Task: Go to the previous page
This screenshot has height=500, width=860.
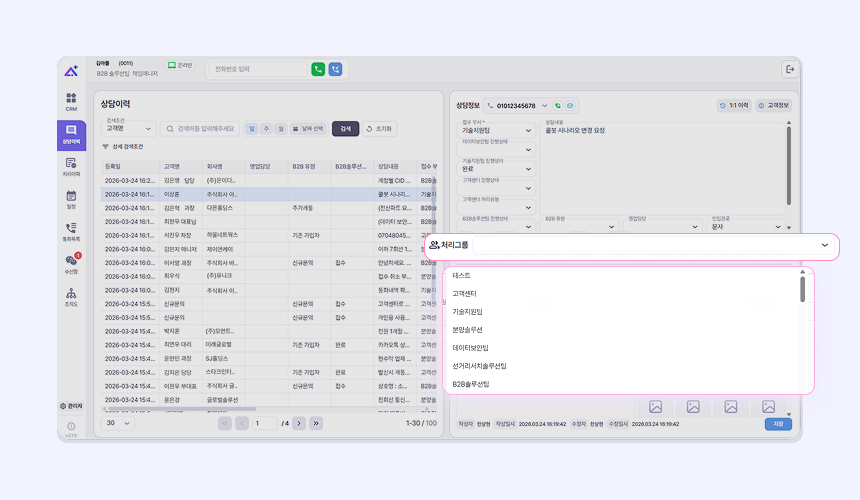Action: [x=242, y=423]
